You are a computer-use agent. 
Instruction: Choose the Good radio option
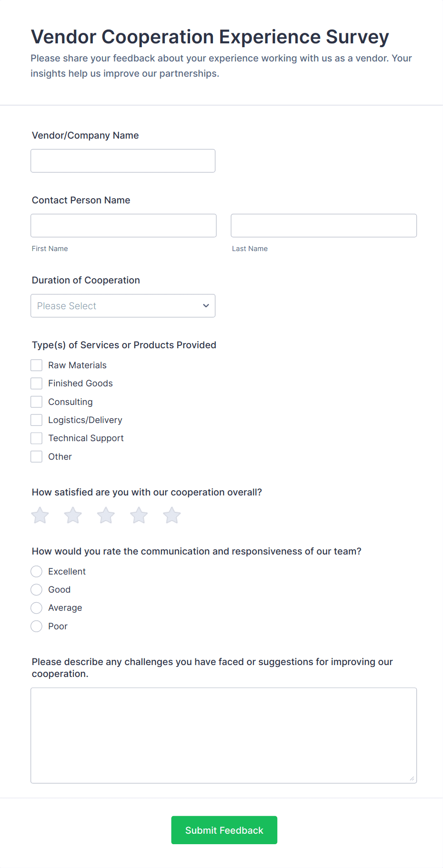click(37, 590)
